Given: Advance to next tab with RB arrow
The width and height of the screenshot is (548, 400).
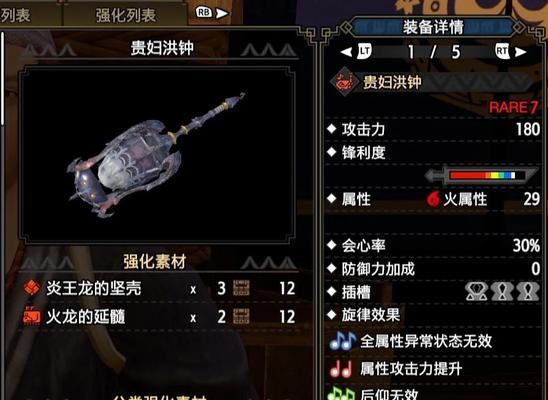Looking at the screenshot, I should [222, 14].
